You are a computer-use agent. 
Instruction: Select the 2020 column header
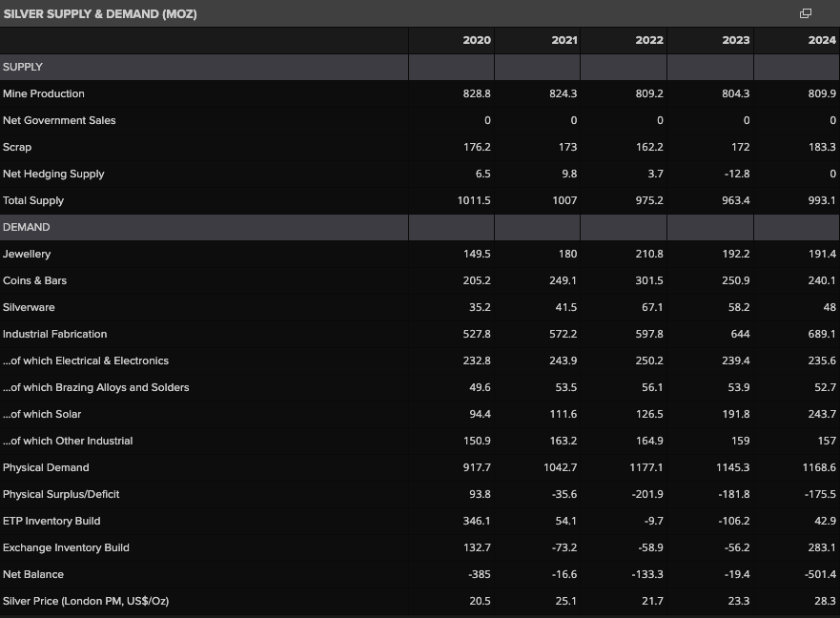(x=477, y=40)
